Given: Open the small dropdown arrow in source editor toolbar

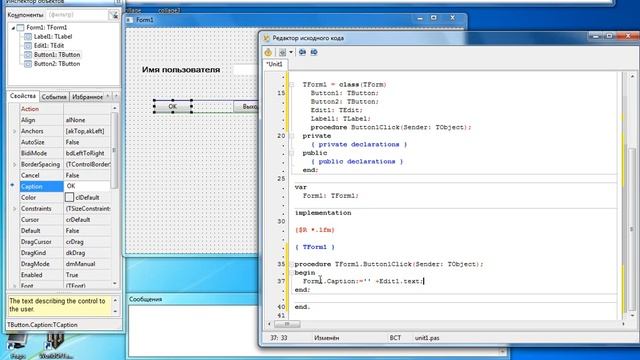Looking at the screenshot, I should point(291,52).
